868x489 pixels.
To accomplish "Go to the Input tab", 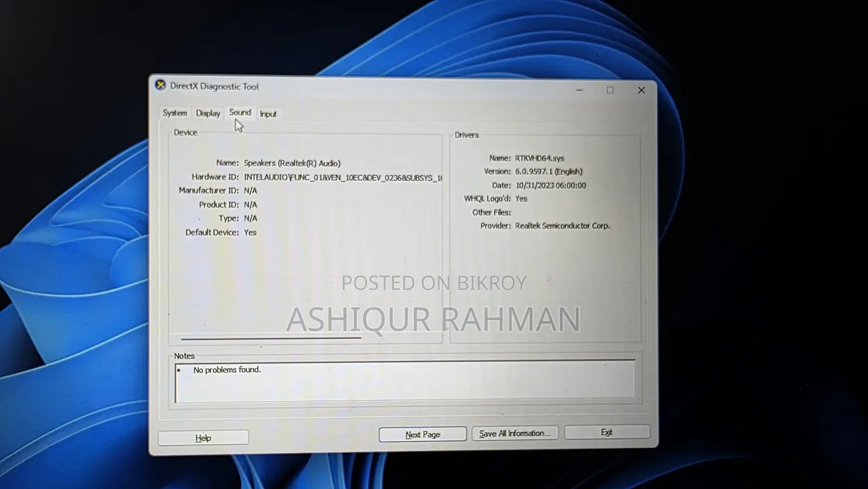I will coord(268,114).
